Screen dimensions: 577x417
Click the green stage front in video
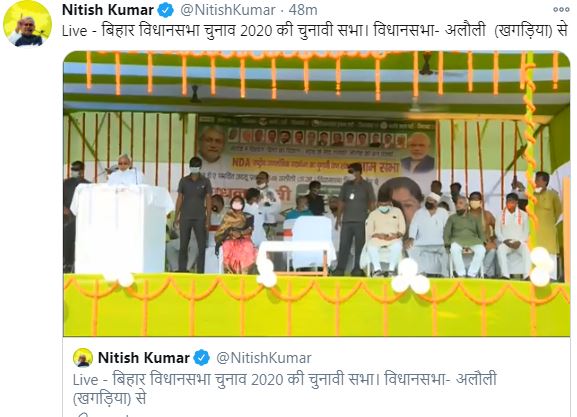point(317,305)
